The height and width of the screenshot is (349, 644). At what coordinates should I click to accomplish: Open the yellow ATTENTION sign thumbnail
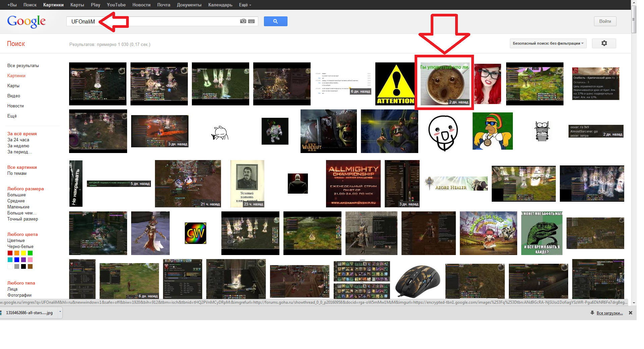pos(395,84)
